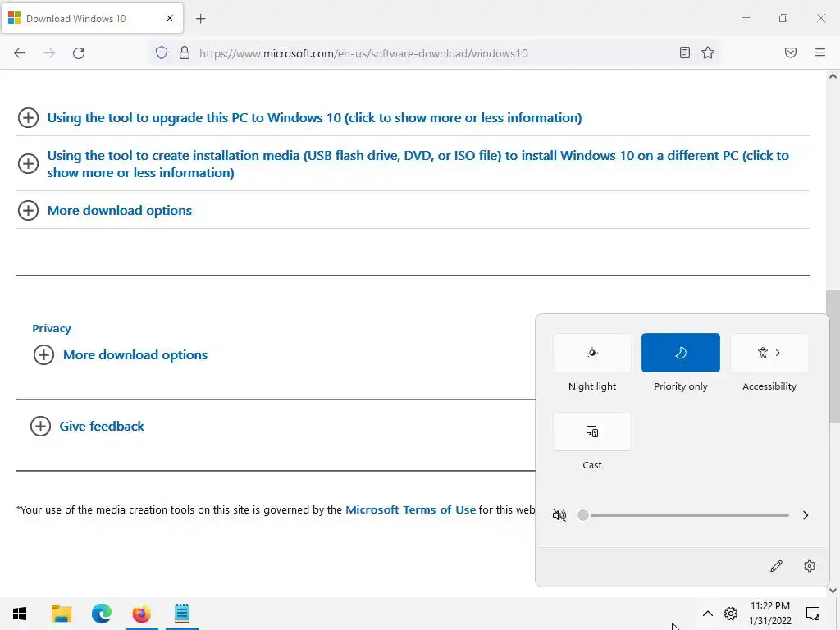Open a new browser tab
Viewport: 840px width, 630px height.
[x=200, y=19]
